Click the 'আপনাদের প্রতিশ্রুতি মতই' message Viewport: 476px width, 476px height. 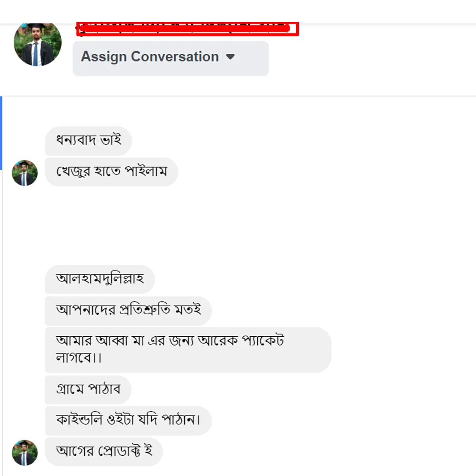coord(128,310)
